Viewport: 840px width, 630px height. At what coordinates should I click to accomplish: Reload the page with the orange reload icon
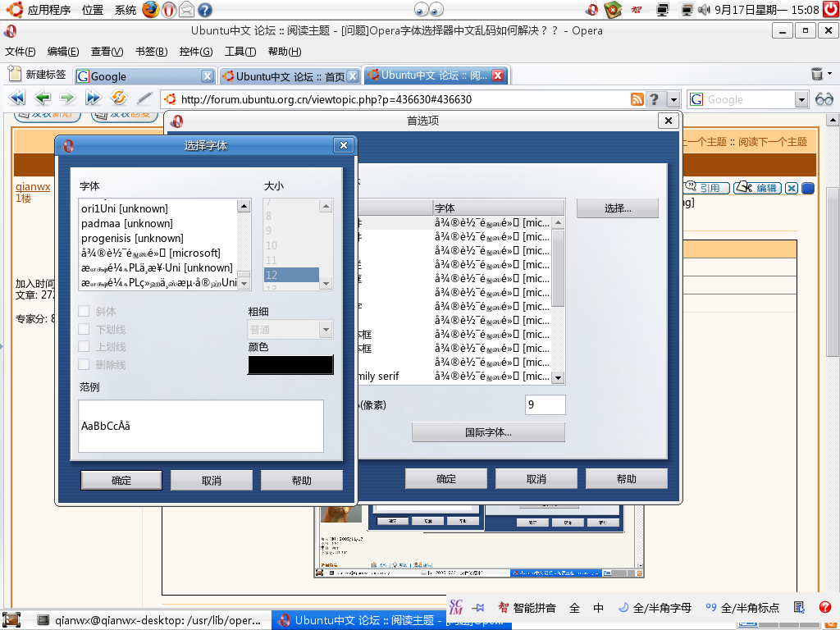coord(118,98)
